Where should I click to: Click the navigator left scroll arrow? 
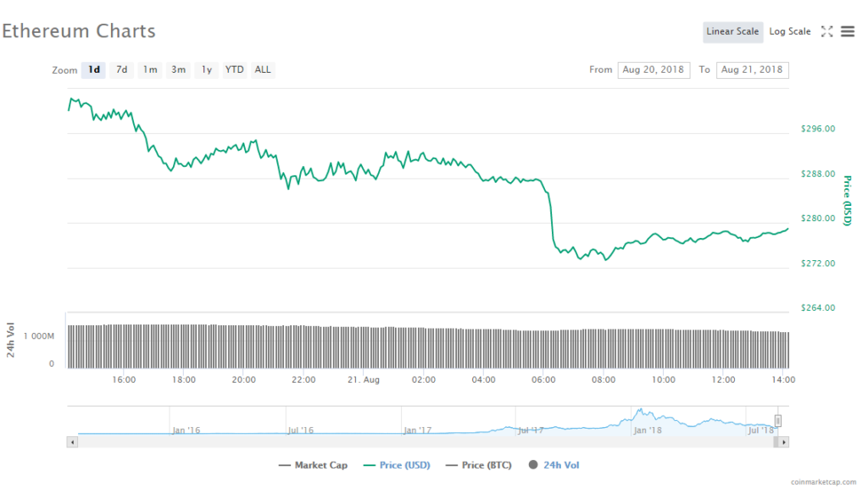point(72,441)
